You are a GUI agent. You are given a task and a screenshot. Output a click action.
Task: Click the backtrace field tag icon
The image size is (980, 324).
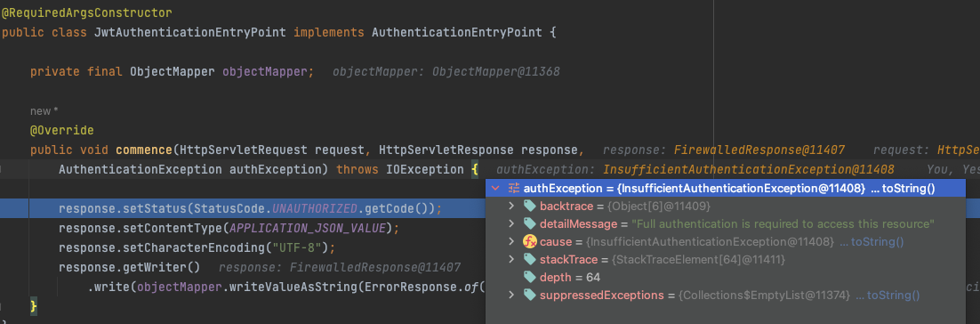pos(529,206)
